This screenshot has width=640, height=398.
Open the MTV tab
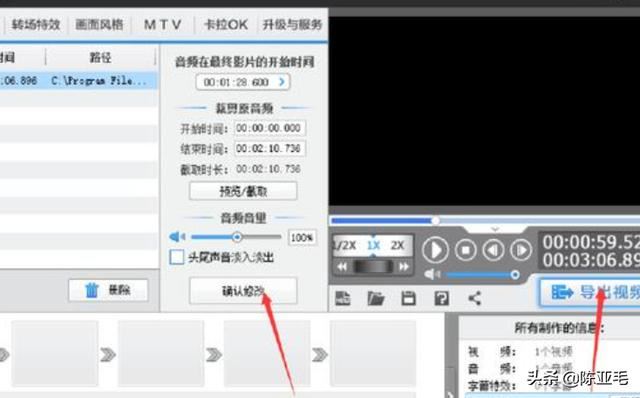click(x=162, y=25)
